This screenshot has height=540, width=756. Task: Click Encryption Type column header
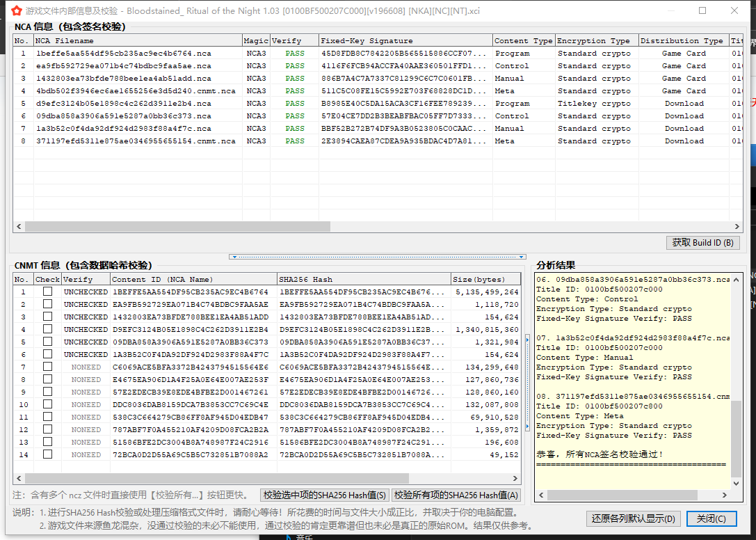[x=597, y=40]
